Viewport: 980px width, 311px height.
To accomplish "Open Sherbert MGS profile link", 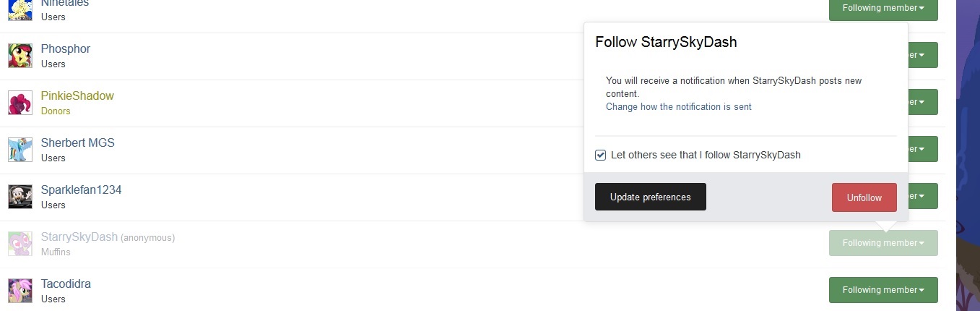I will (x=78, y=142).
